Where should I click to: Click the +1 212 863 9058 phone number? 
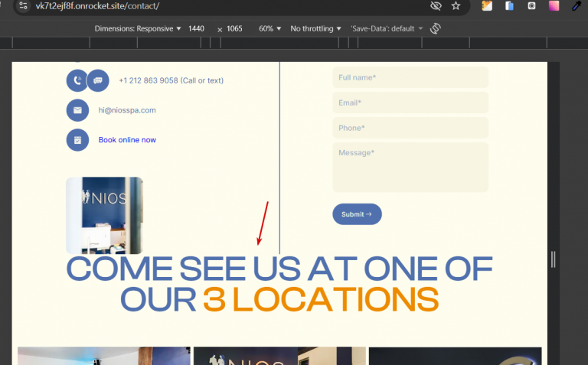tap(171, 80)
